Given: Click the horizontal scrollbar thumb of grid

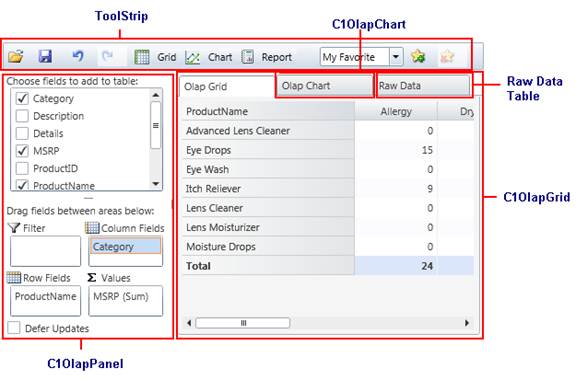Looking at the screenshot, I should click(x=243, y=323).
